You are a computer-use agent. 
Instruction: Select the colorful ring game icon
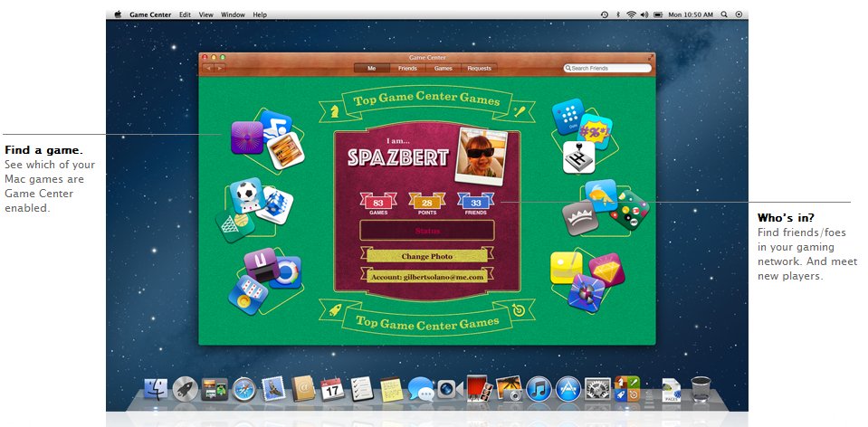pyautogui.click(x=286, y=272)
